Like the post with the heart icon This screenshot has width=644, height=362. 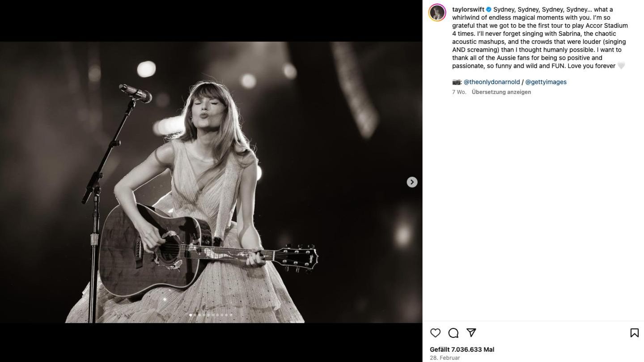point(435,333)
